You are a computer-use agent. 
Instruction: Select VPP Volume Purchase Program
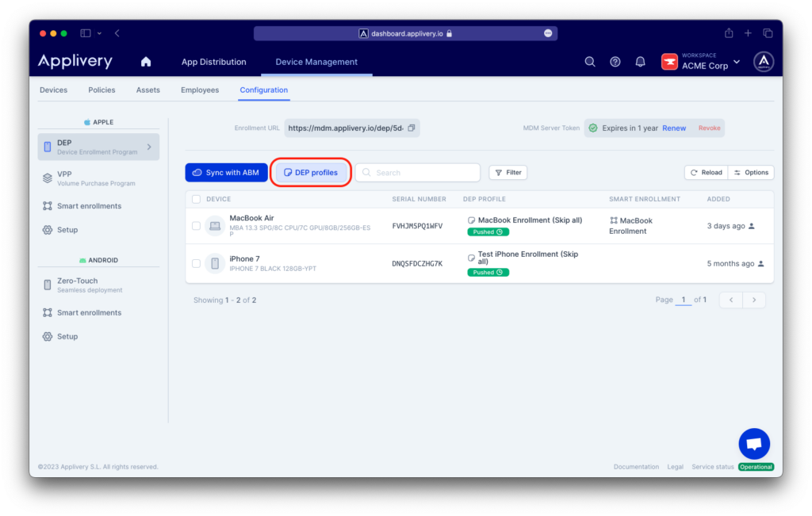[98, 178]
